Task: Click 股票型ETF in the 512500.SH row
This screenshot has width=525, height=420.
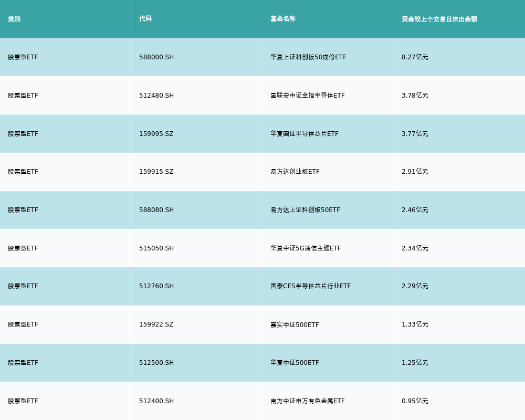Action: 23,363
